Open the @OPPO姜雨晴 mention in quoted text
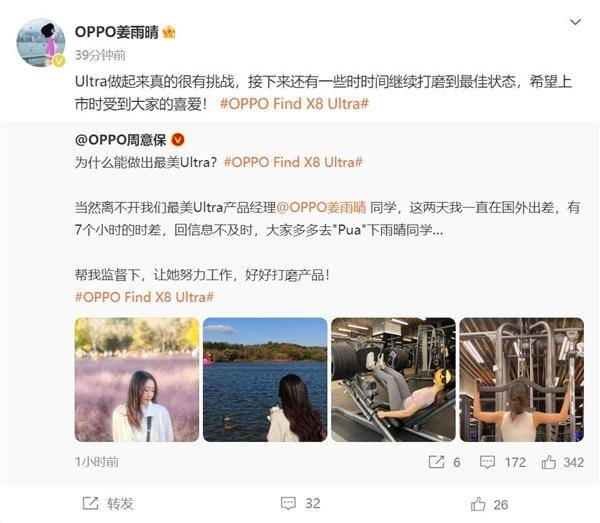Image resolution: width=600 pixels, height=523 pixels. 321,207
